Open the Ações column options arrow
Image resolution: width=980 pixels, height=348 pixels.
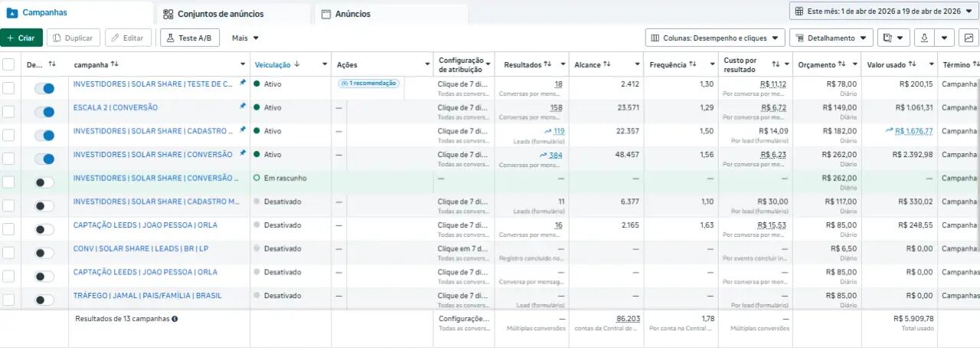[x=427, y=64]
